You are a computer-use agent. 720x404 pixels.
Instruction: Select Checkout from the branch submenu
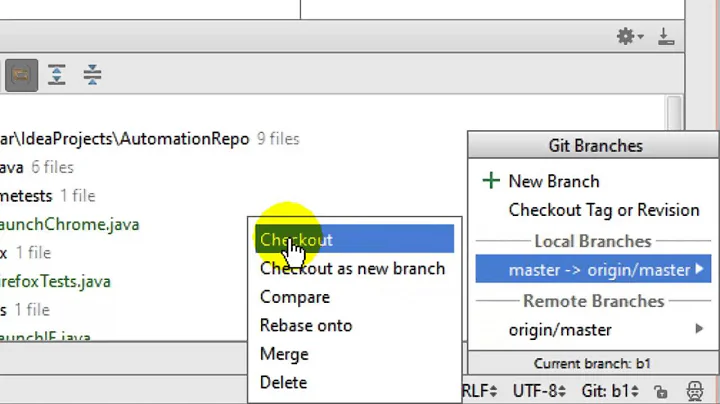coord(354,239)
